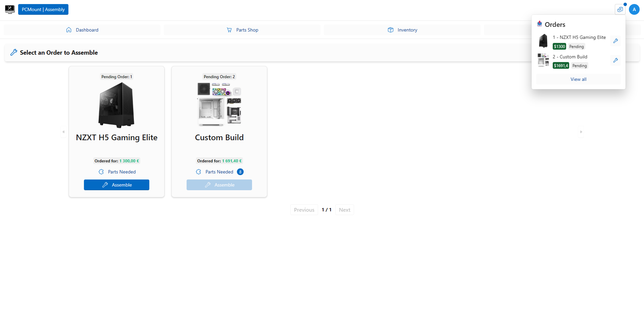Go to the Dashboard tab
This screenshot has width=644, height=315.
coord(82,30)
